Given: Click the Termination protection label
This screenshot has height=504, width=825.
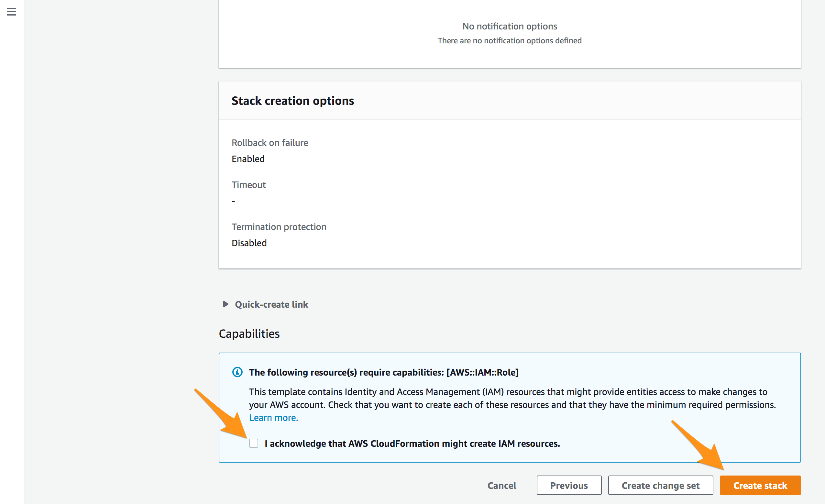Looking at the screenshot, I should pos(279,226).
